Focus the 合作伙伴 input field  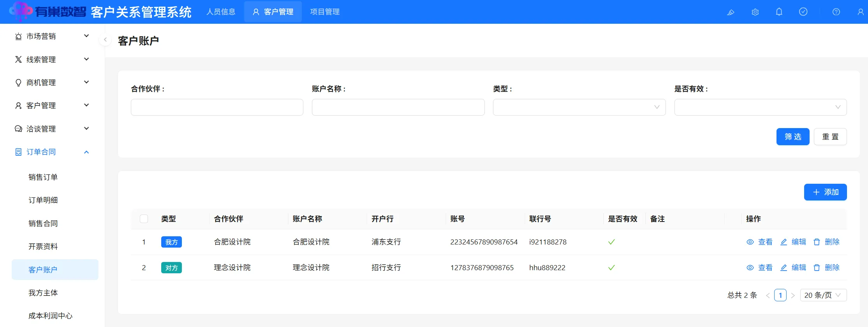pyautogui.click(x=217, y=107)
